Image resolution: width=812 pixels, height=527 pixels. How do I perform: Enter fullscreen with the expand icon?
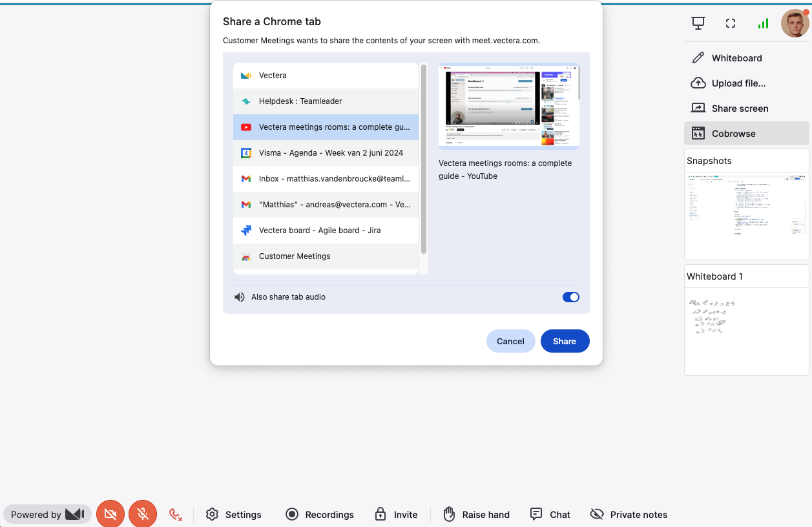pos(731,23)
